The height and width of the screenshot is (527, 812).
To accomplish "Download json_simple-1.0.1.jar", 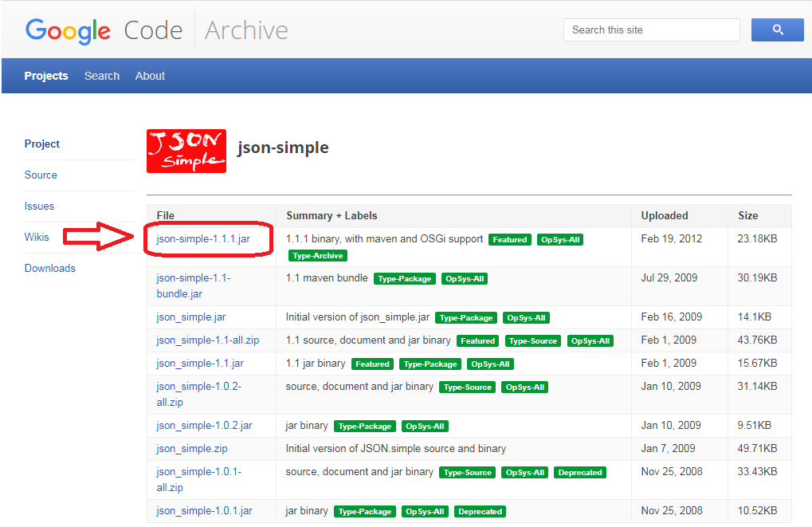I will point(204,511).
